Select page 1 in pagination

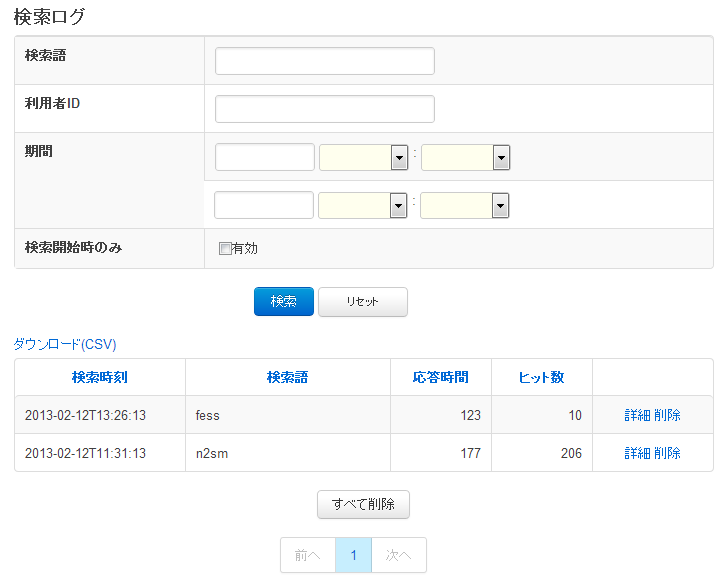(353, 555)
